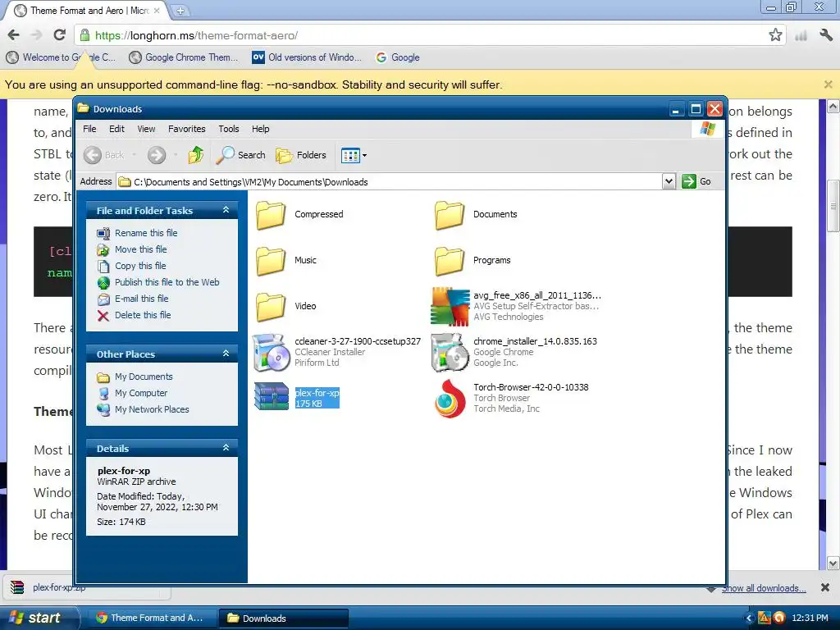Collapse the Details panel
The height and width of the screenshot is (630, 840).
226,448
